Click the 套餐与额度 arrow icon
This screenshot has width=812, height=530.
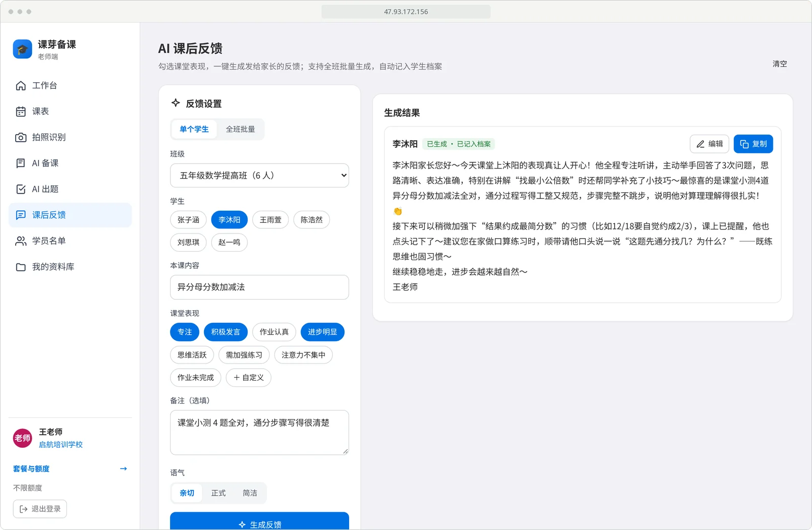tap(123, 469)
